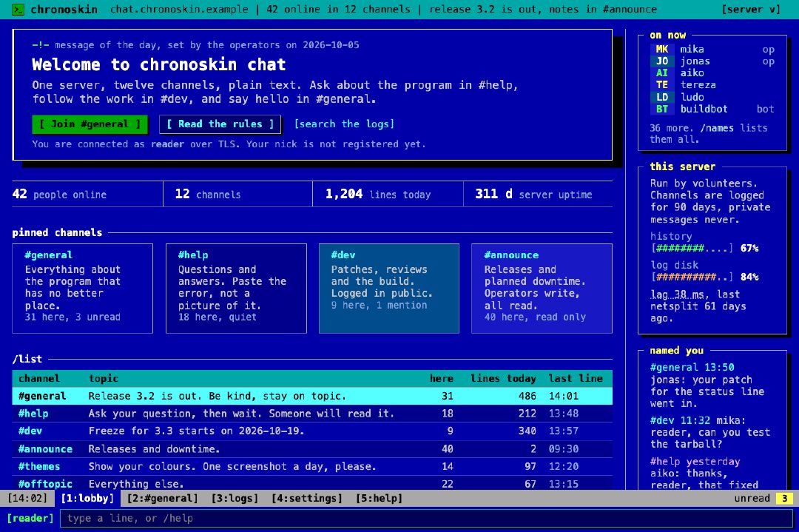Image resolution: width=799 pixels, height=532 pixels.
Task: Click the 'last line' column header
Action: 576,379
